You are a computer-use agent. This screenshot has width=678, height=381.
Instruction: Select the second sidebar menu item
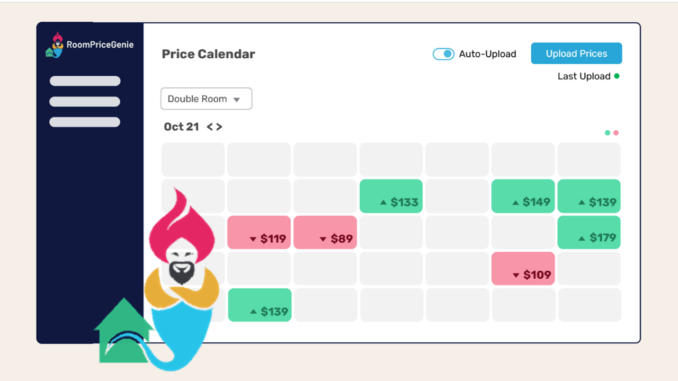point(85,102)
